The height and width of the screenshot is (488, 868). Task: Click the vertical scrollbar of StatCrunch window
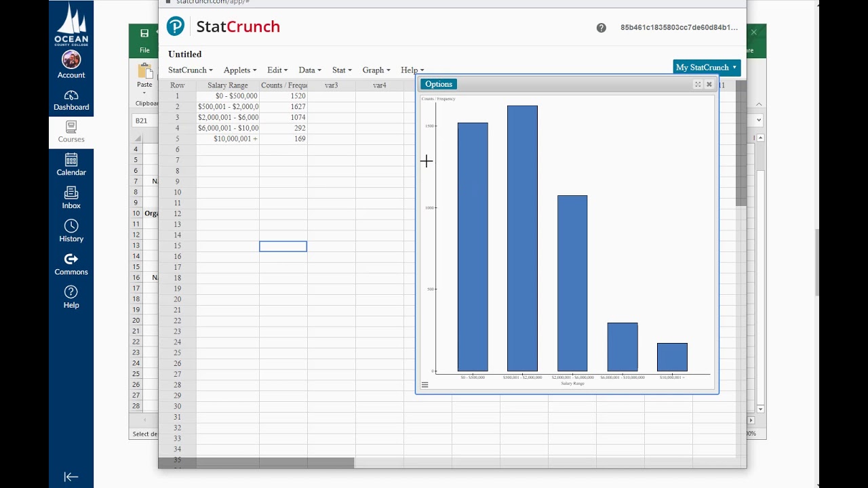tap(741, 144)
